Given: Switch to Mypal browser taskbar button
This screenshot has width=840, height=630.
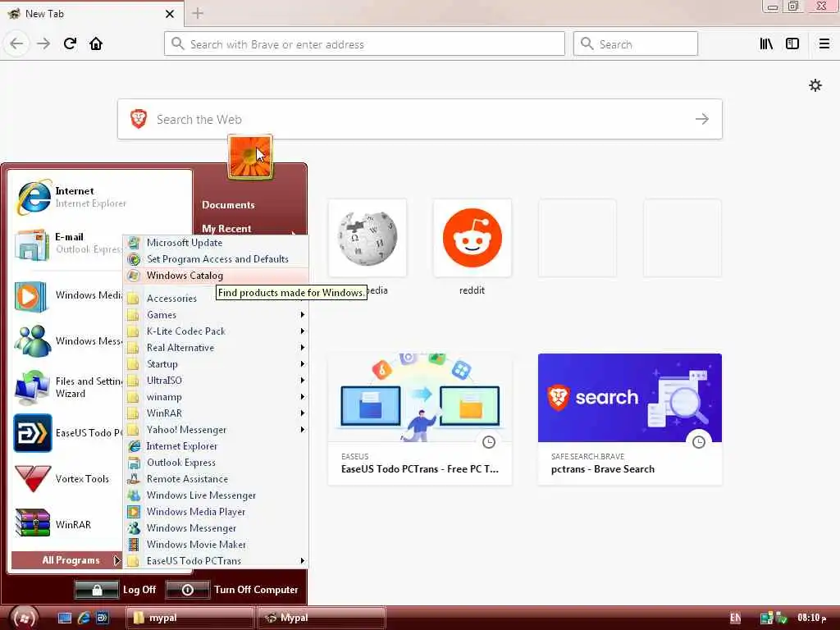Looking at the screenshot, I should click(x=322, y=619).
